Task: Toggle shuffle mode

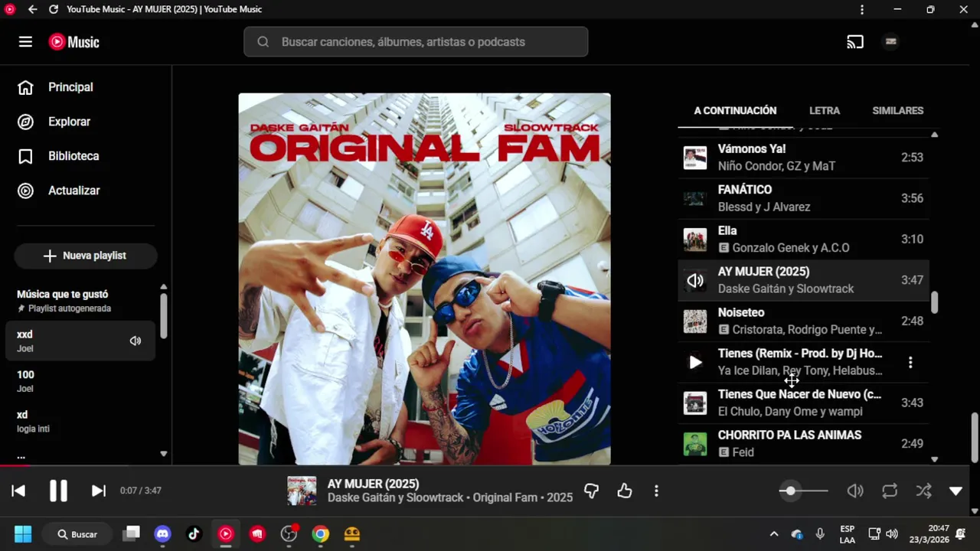Action: pyautogui.click(x=924, y=491)
